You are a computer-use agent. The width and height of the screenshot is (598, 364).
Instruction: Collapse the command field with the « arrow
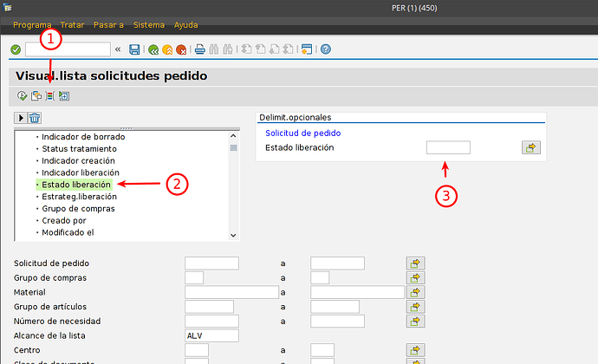[x=118, y=49]
